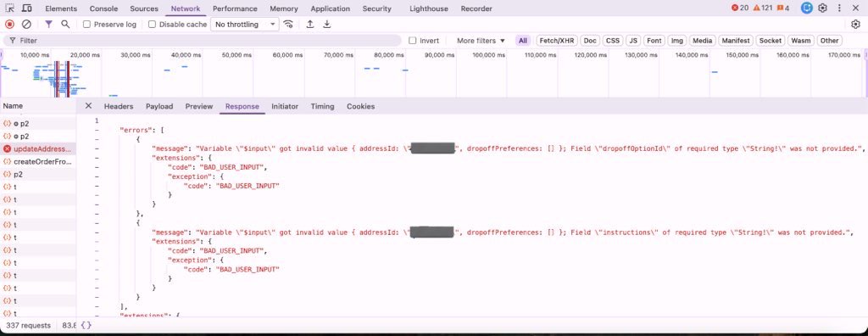This screenshot has width=868, height=336.
Task: Pretty print response with braces icon
Action: 86,326
